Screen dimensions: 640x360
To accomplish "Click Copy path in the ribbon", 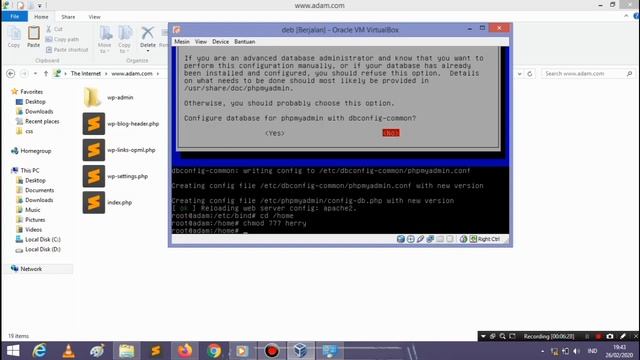I will 62,39.
